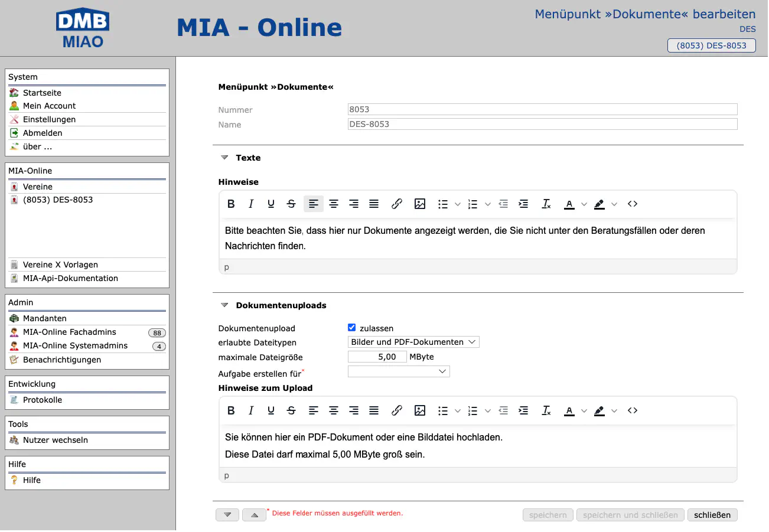Click the maximale Dateigröße input field
The width and height of the screenshot is (769, 532).
click(x=377, y=357)
